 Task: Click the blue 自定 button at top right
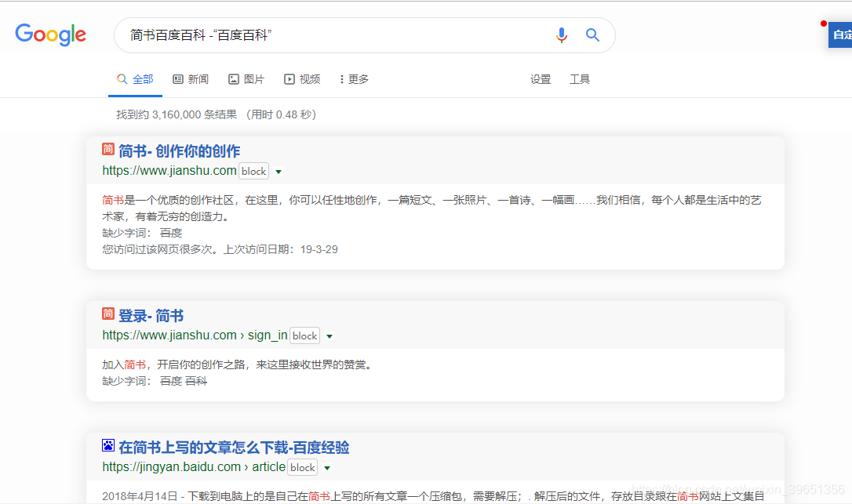840,34
